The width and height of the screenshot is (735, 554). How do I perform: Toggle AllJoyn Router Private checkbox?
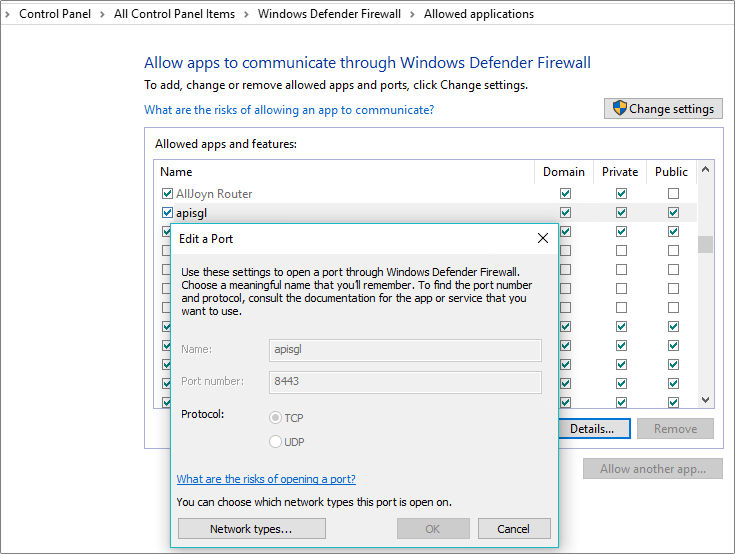pos(622,194)
